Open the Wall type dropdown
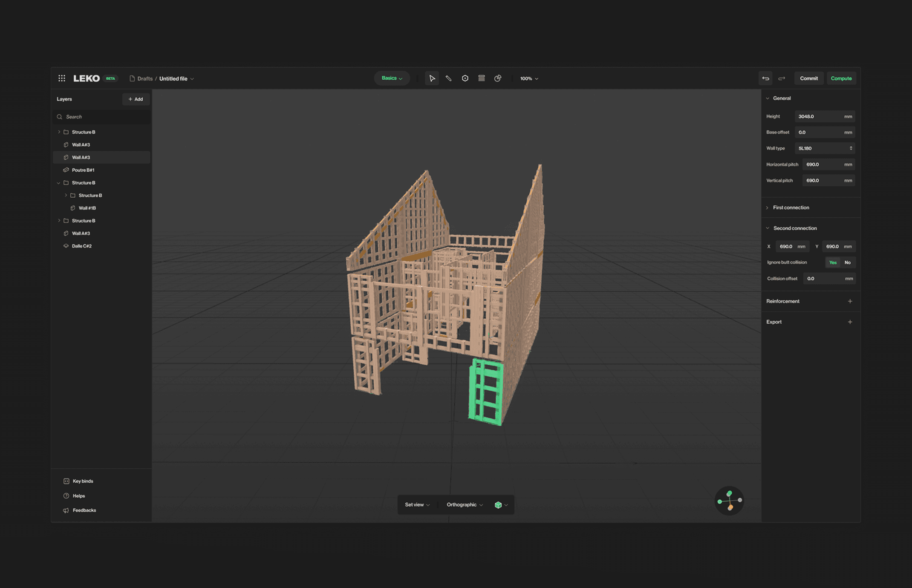Screen dimensions: 912x588 (825, 148)
